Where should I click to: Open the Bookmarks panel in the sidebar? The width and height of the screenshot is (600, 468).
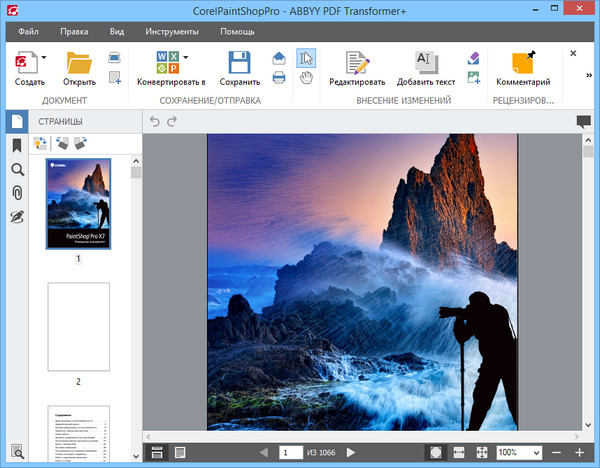(17, 146)
